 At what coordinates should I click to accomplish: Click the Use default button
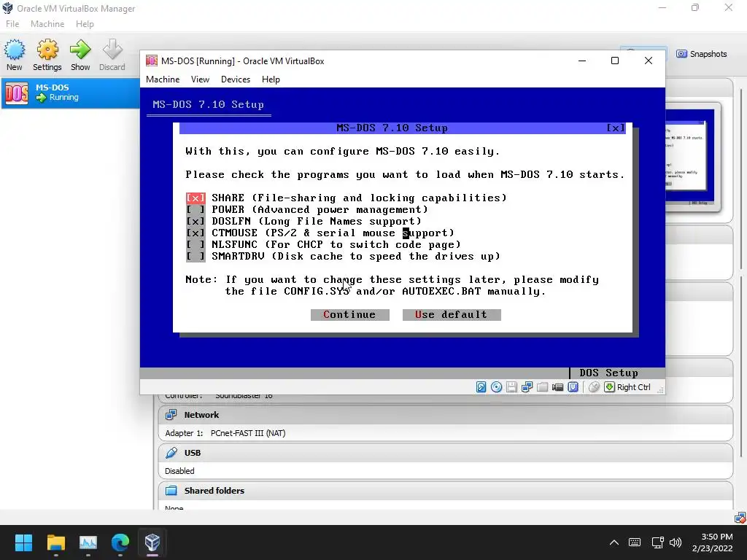tap(451, 315)
